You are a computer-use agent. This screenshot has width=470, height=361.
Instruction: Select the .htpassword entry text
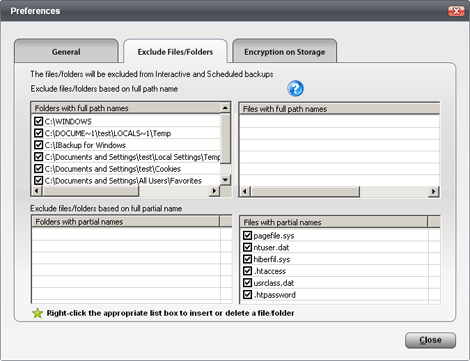(274, 295)
